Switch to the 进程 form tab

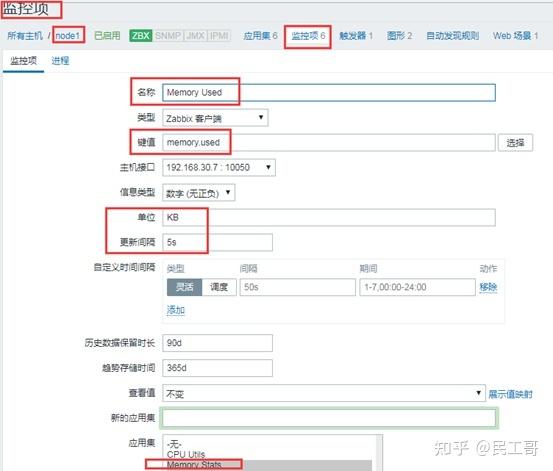pyautogui.click(x=60, y=61)
